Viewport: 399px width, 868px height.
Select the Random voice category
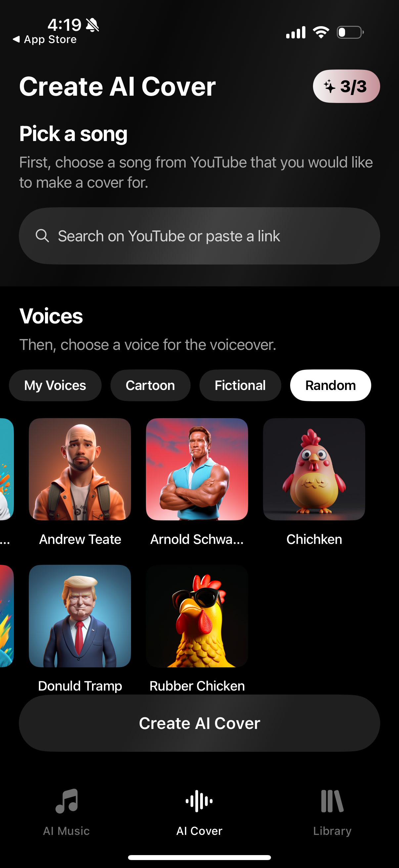pyautogui.click(x=330, y=385)
